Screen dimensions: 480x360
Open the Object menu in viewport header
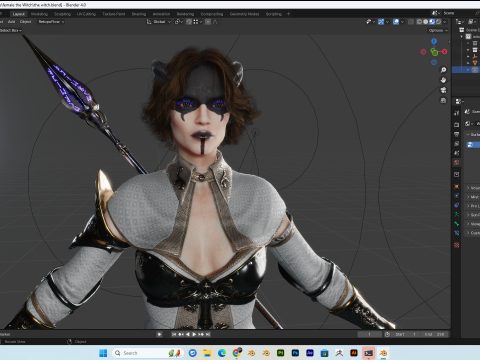pos(25,22)
